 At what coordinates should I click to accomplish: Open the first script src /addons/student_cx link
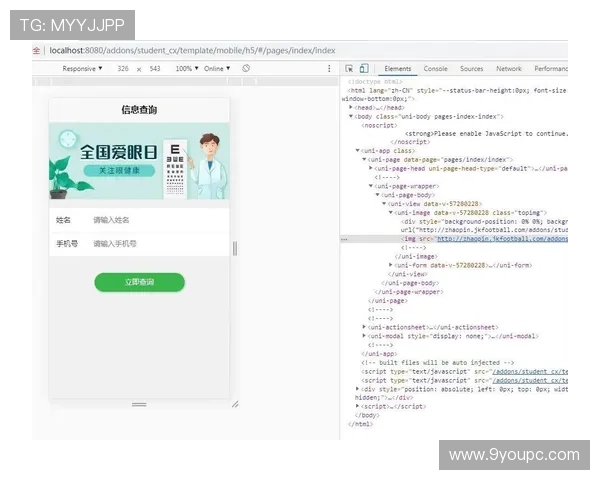pos(530,371)
